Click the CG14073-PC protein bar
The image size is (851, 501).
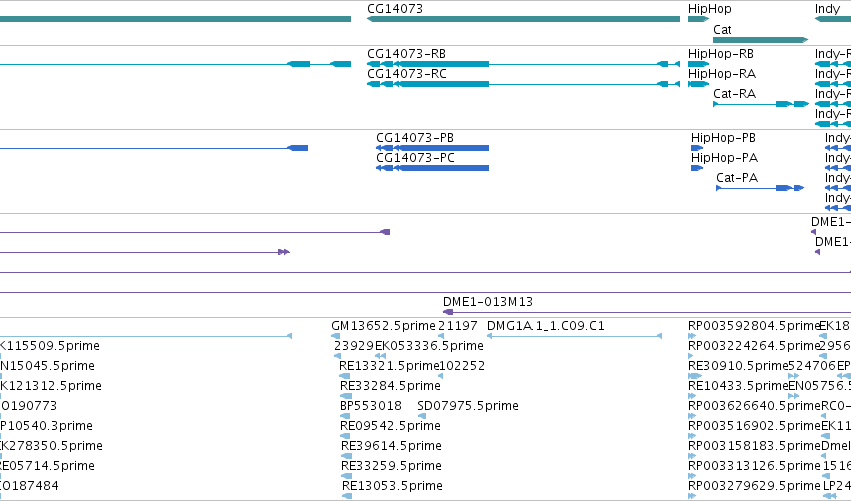tap(433, 168)
